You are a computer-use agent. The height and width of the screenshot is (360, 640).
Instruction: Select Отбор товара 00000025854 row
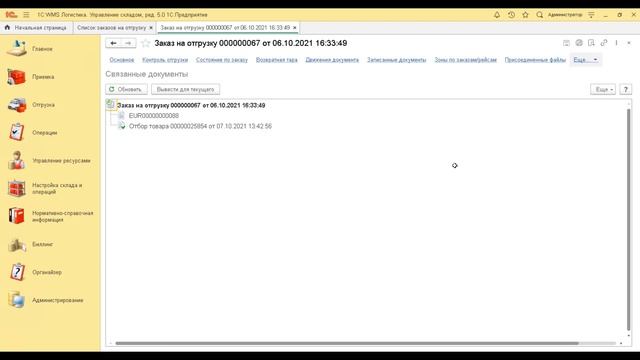click(200, 127)
